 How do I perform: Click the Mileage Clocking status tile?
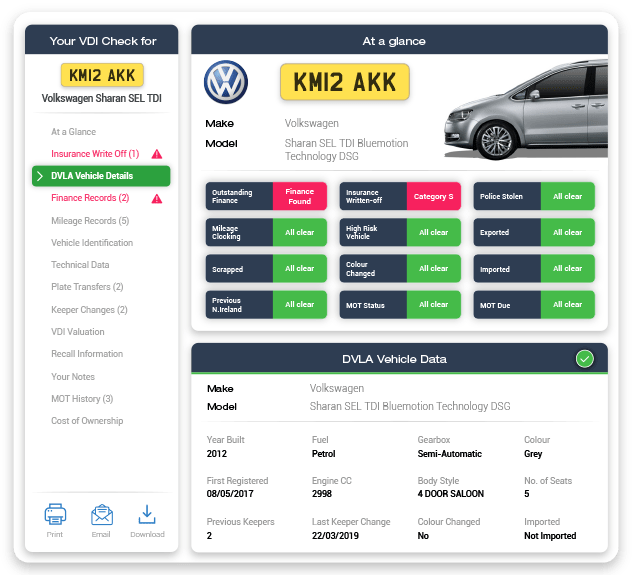pos(266,232)
